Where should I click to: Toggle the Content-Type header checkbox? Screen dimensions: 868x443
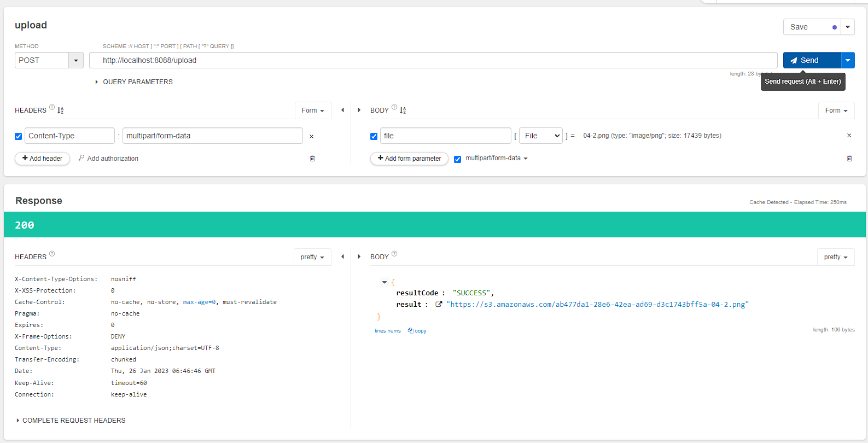pyautogui.click(x=18, y=136)
